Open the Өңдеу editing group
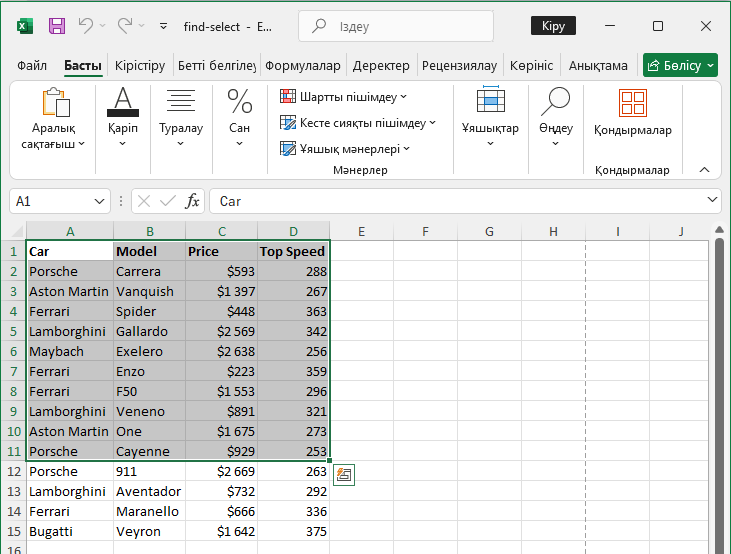731x554 pixels. (x=556, y=117)
